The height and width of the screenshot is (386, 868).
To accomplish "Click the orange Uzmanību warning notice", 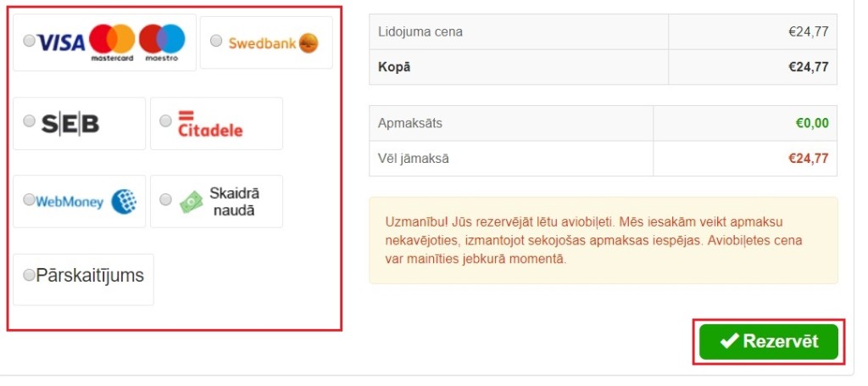I will [603, 240].
